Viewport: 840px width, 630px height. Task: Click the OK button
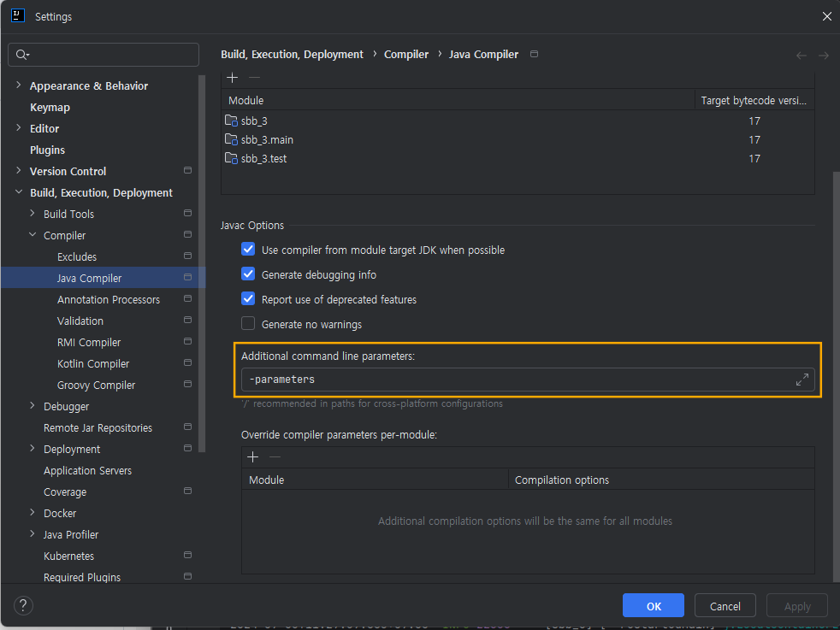653,606
